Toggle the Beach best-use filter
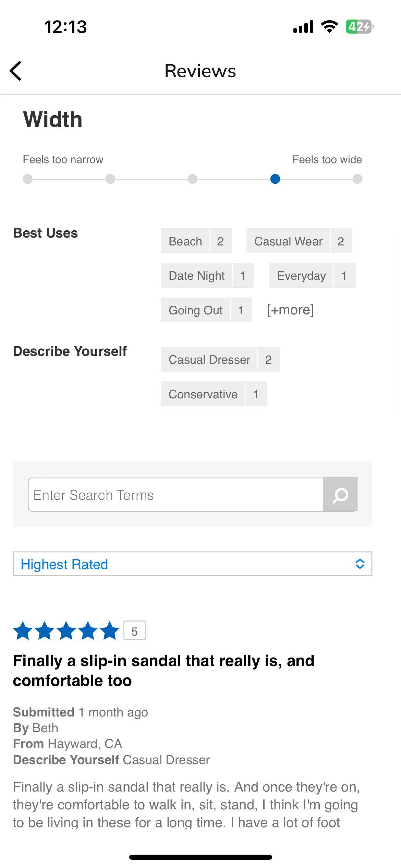 (x=196, y=241)
